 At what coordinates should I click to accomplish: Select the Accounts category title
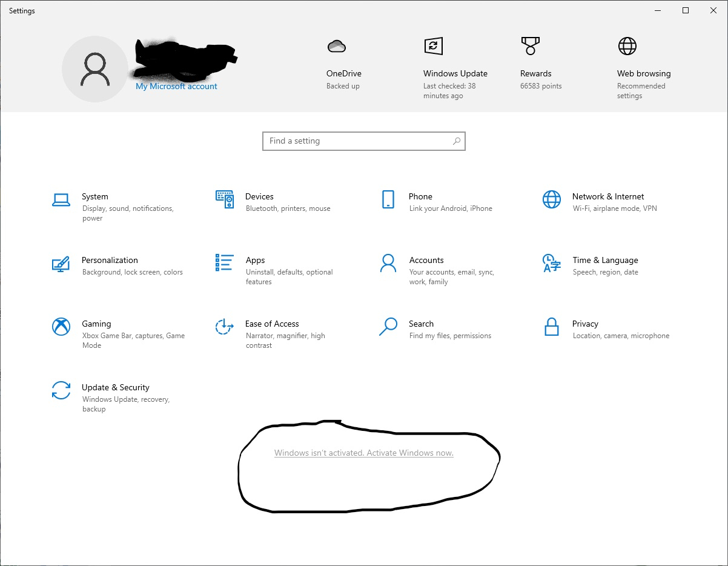click(x=426, y=260)
